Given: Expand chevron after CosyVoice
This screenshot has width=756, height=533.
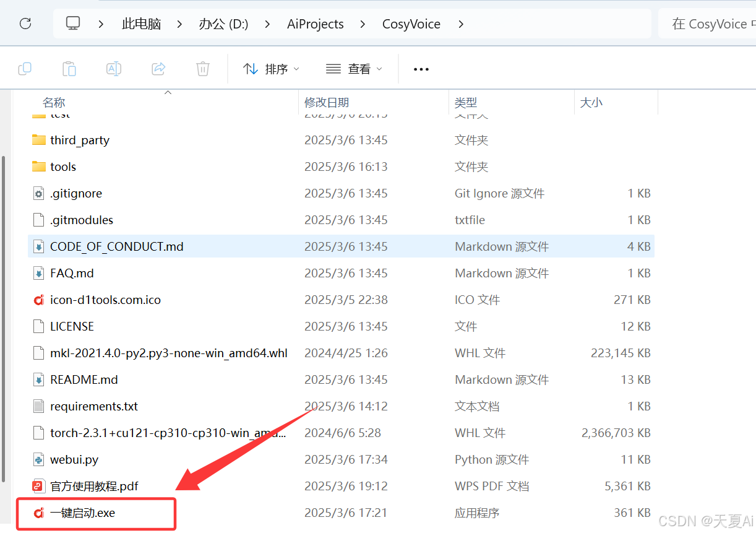Looking at the screenshot, I should (460, 24).
